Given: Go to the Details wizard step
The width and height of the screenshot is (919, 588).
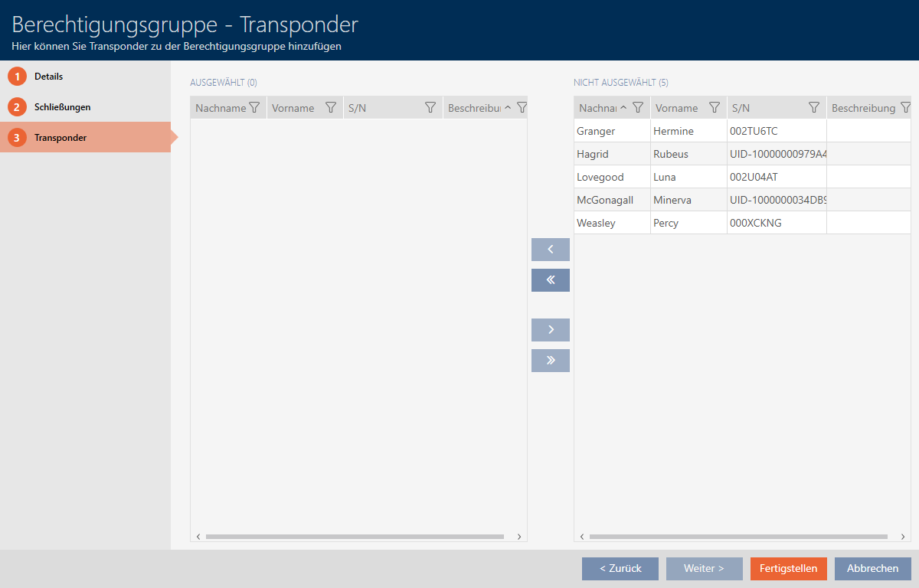Looking at the screenshot, I should [x=48, y=77].
